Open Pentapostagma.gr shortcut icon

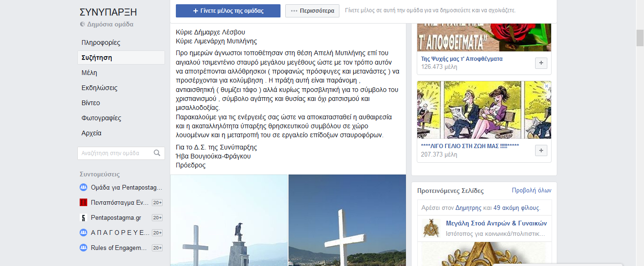(x=83, y=217)
